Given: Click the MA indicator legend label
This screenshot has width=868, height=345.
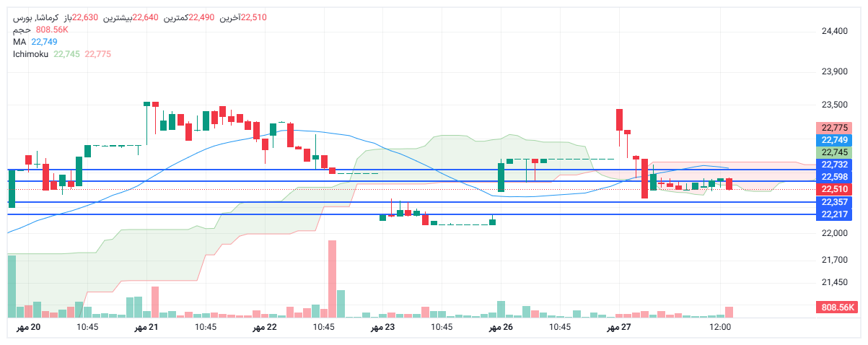Looking at the screenshot, I should pyautogui.click(x=19, y=42).
